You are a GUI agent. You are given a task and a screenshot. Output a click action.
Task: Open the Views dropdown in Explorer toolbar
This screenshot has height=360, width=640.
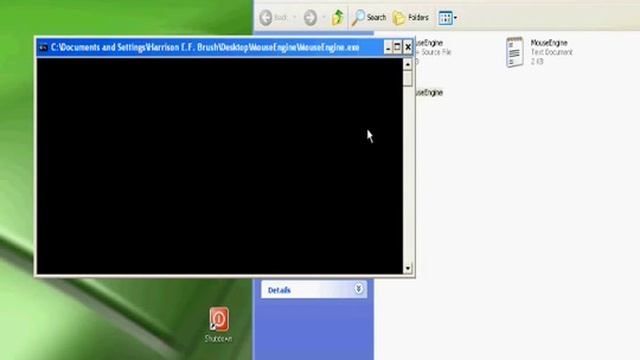(448, 18)
